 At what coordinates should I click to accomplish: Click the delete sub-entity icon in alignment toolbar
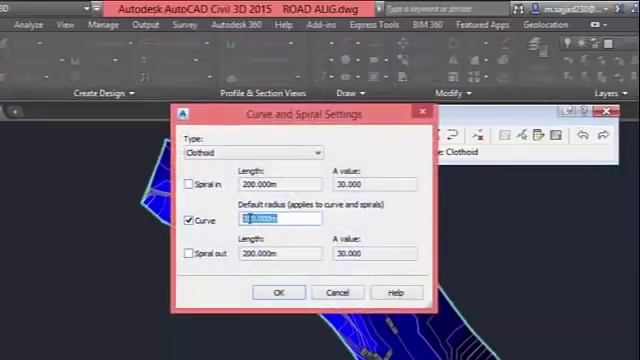click(x=478, y=135)
